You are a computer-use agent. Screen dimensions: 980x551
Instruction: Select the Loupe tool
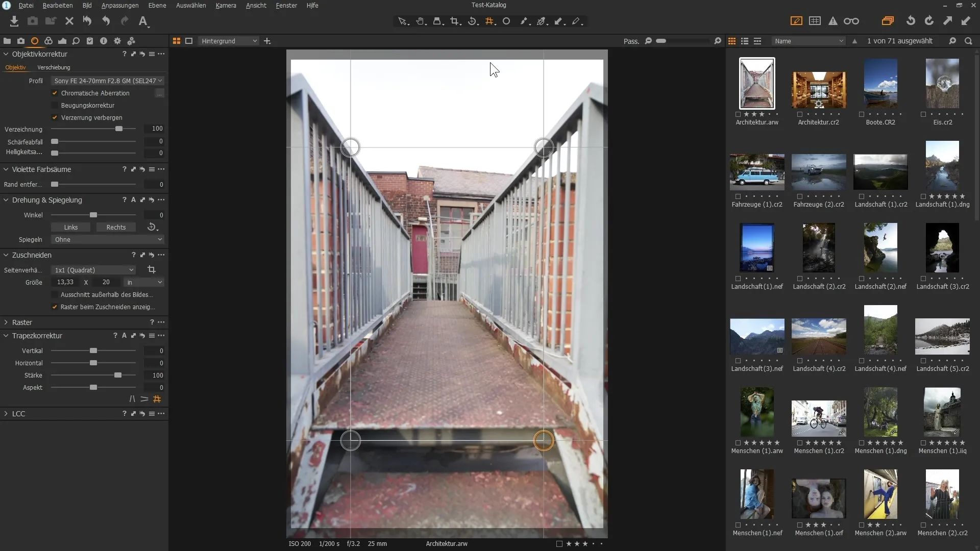tap(438, 21)
